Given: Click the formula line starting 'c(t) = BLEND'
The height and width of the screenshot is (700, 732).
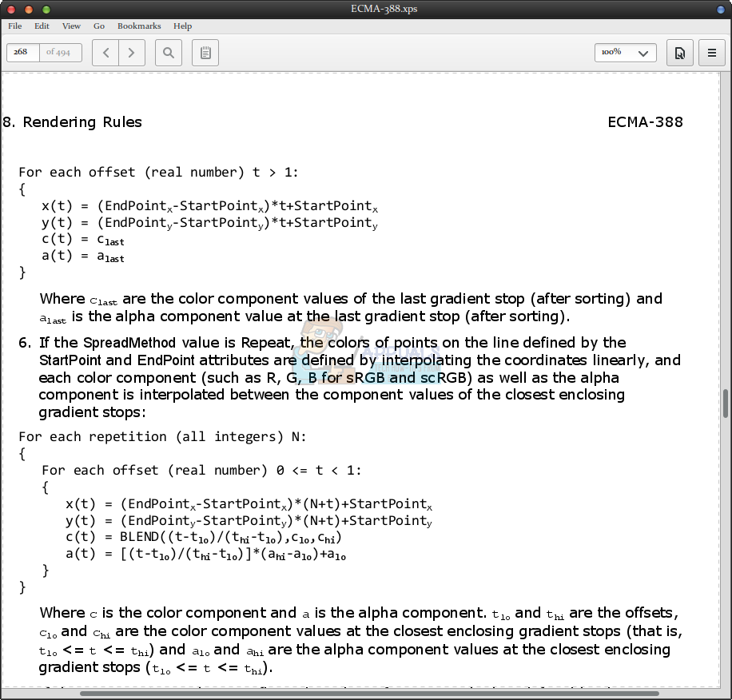Looking at the screenshot, I should click(x=204, y=538).
